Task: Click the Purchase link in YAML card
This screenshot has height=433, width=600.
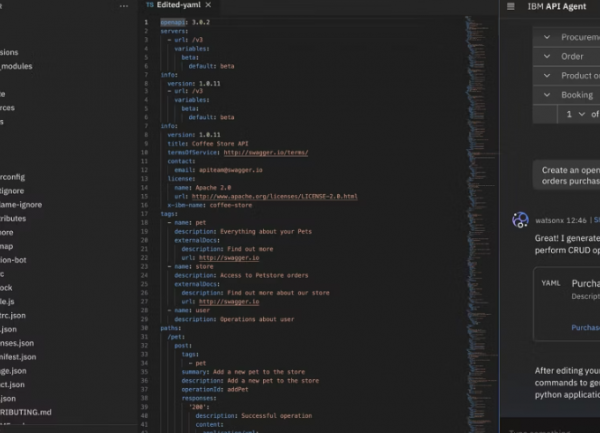Action: coord(585,327)
